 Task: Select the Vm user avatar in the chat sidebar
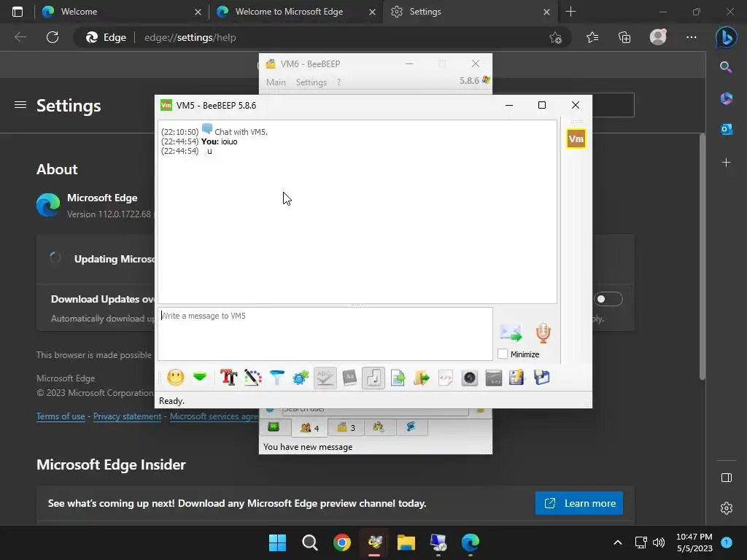click(576, 139)
